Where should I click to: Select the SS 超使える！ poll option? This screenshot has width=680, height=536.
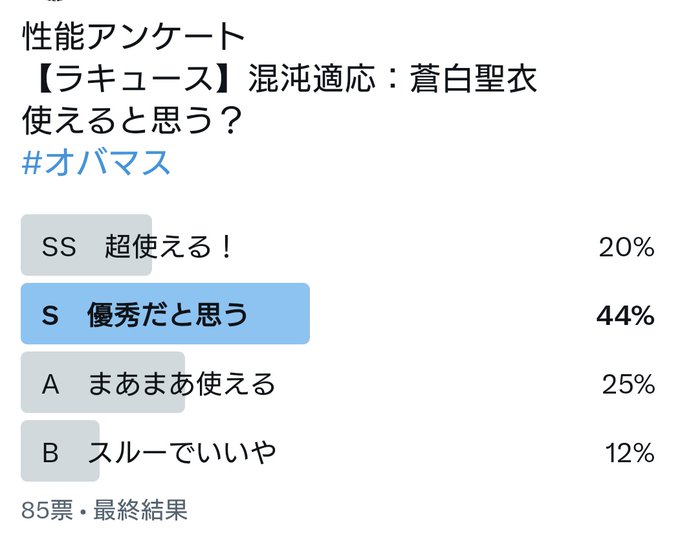(x=338, y=245)
